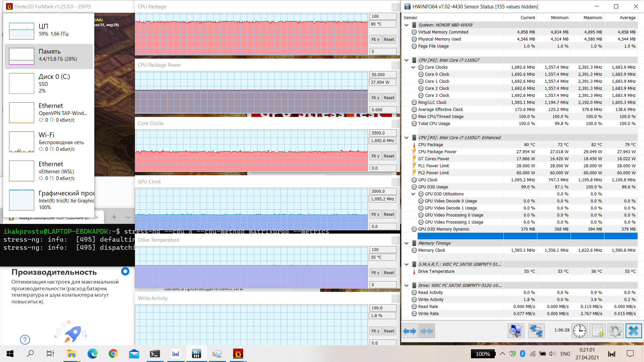Collapse the CPU [#0]: Intel Core i7-1165G7 group

(x=407, y=60)
